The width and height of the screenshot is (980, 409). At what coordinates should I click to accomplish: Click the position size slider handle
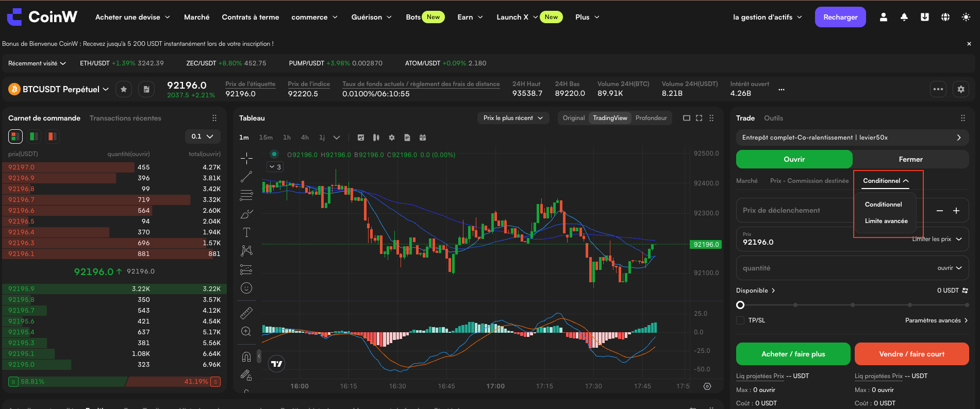pyautogui.click(x=740, y=305)
